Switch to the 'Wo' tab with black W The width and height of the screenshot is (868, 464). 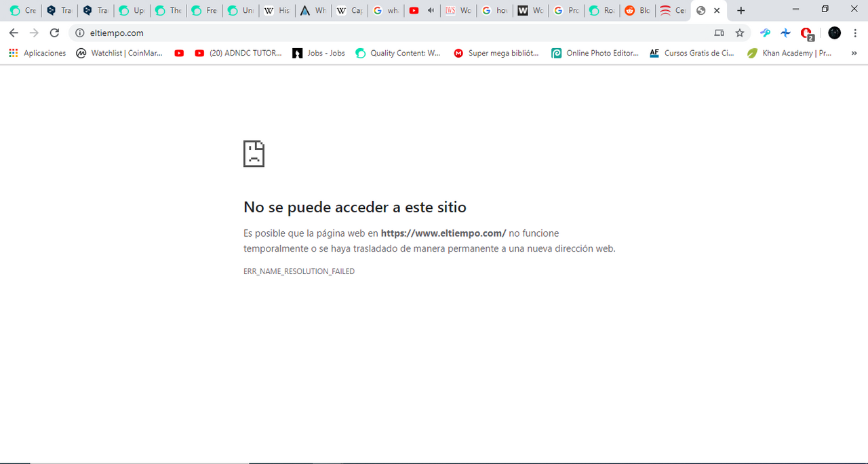point(531,11)
